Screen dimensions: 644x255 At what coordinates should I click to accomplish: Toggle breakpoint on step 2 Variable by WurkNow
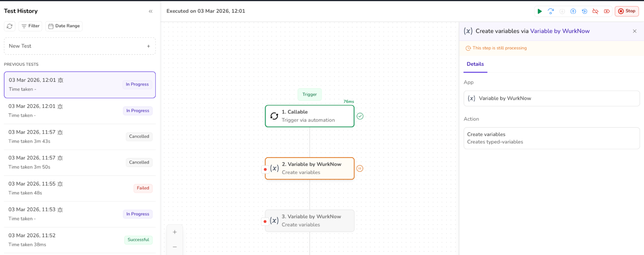265,169
